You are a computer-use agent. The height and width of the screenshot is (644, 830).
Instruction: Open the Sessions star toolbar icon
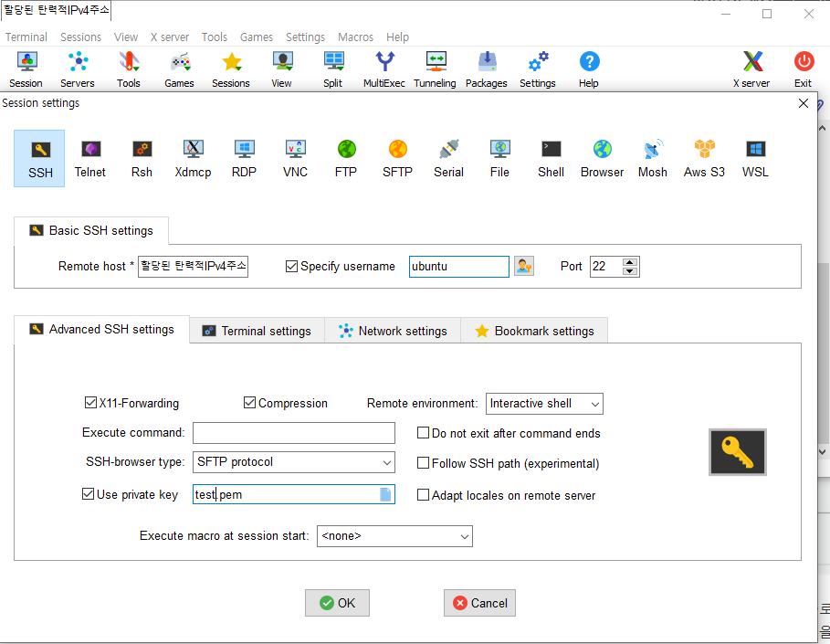coord(231,69)
